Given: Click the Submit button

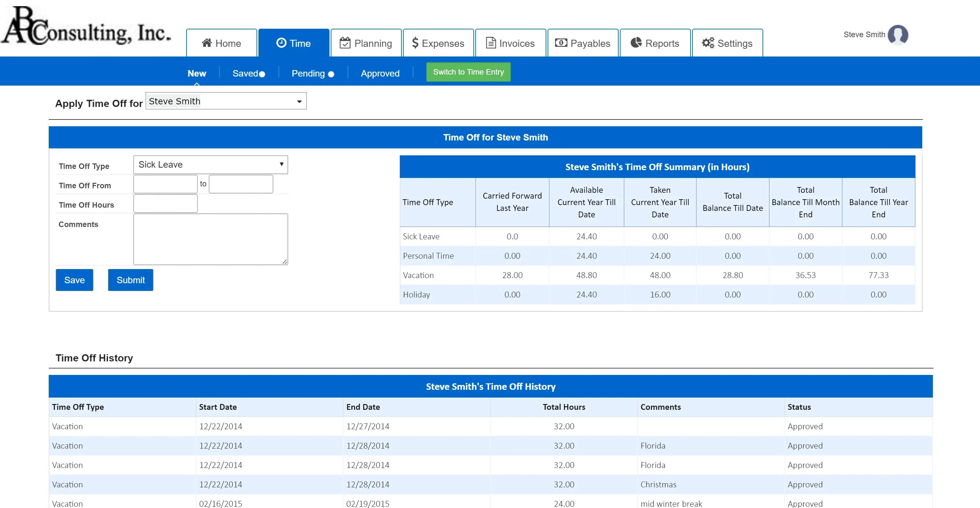Looking at the screenshot, I should (130, 280).
